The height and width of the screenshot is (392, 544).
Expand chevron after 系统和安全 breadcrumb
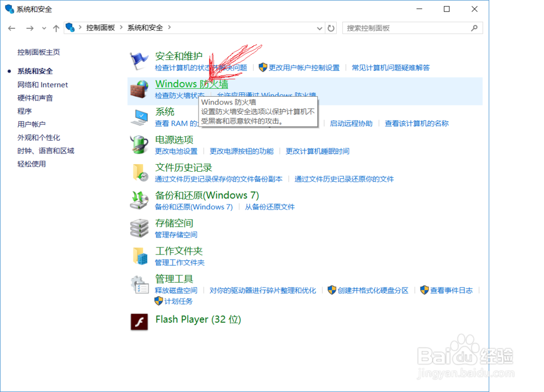click(169, 27)
